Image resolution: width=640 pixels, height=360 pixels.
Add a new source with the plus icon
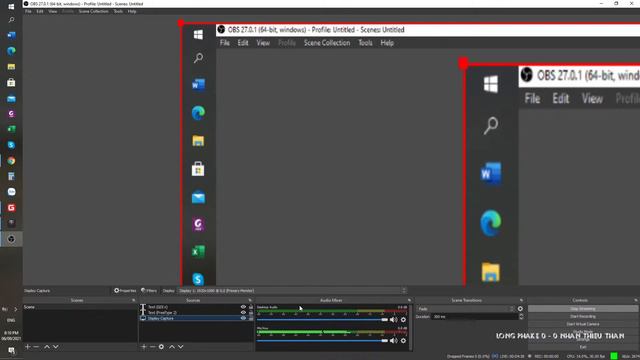pos(144,347)
